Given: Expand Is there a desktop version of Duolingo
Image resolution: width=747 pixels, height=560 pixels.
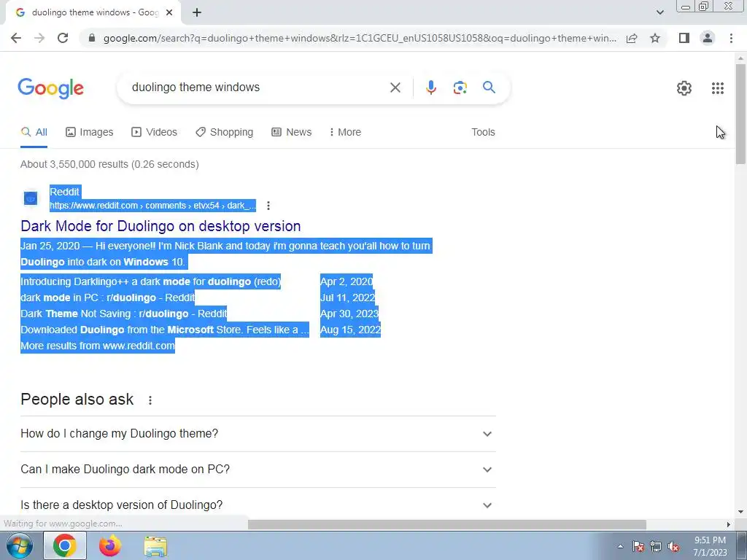Looking at the screenshot, I should click(x=258, y=505).
